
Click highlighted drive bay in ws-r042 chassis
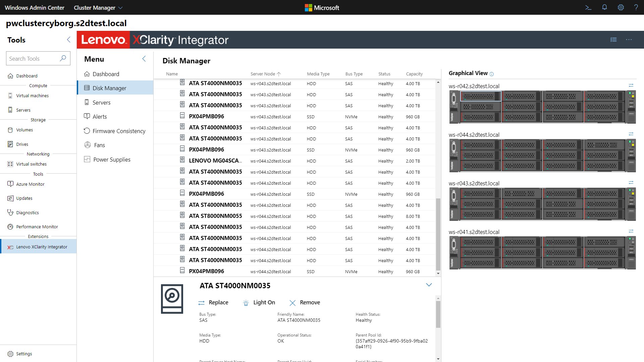click(x=481, y=96)
